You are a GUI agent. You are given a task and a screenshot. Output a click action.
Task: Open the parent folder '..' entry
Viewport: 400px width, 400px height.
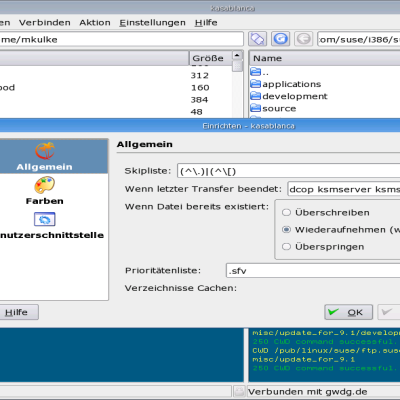coord(259,72)
